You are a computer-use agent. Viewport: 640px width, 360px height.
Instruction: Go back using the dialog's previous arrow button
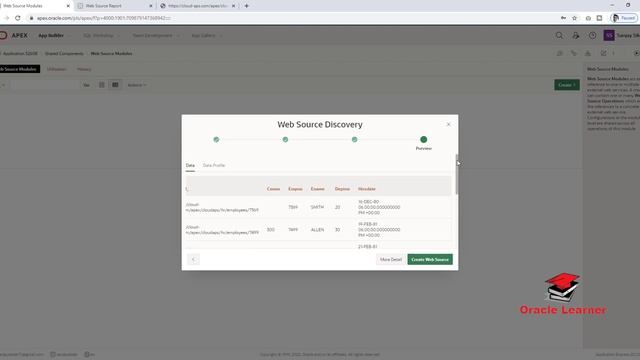pyautogui.click(x=193, y=260)
